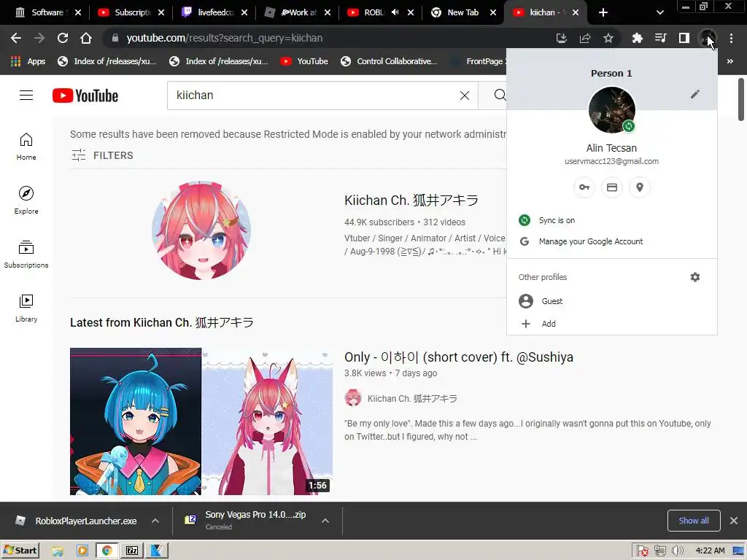This screenshot has height=560, width=747.
Task: Open 7-Zip from the taskbar
Action: [x=132, y=551]
